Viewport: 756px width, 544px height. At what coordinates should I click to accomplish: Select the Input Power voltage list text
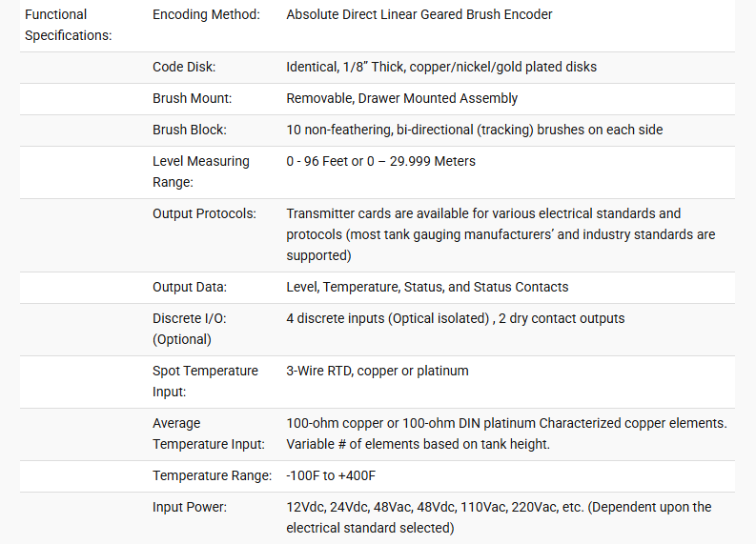499,518
